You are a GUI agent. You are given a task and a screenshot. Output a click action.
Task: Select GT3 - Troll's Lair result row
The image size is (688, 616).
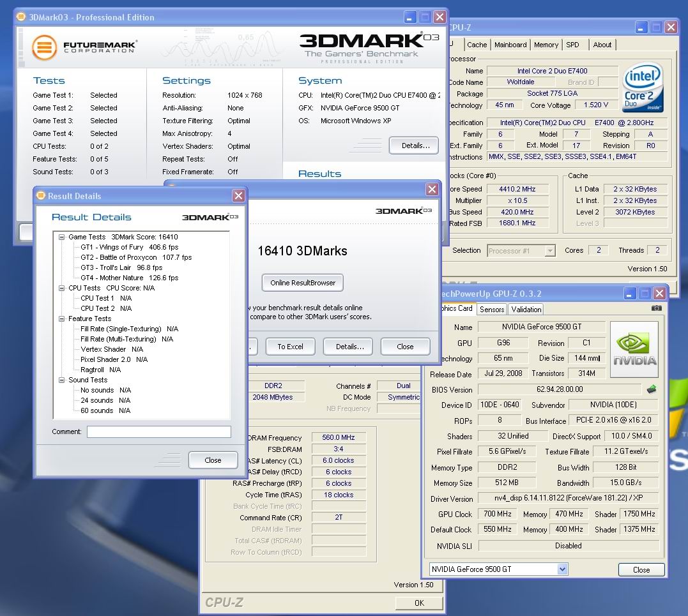tap(121, 267)
